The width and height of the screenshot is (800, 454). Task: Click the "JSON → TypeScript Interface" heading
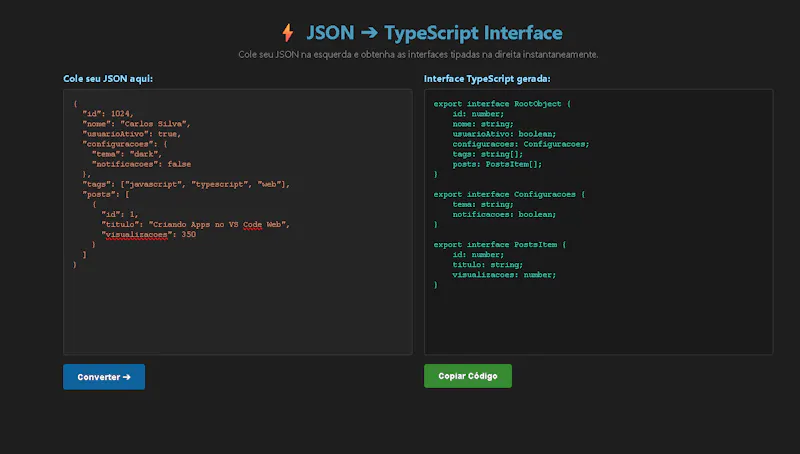click(x=434, y=33)
